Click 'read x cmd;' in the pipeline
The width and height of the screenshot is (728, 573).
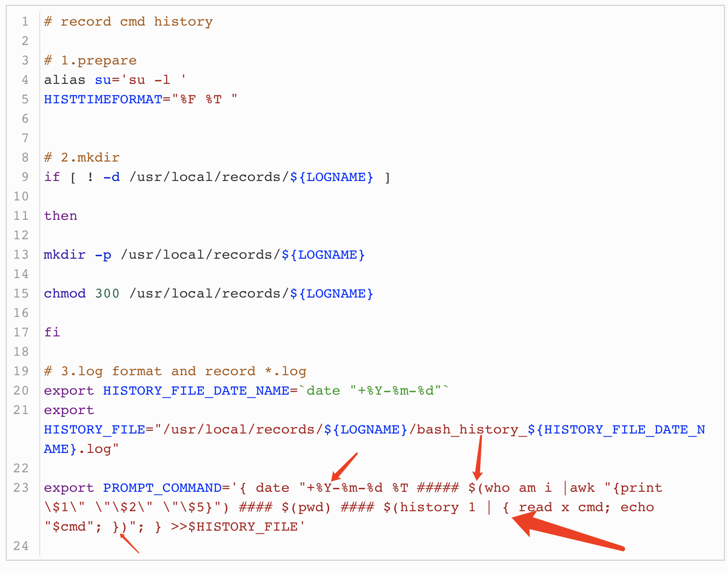click(565, 507)
